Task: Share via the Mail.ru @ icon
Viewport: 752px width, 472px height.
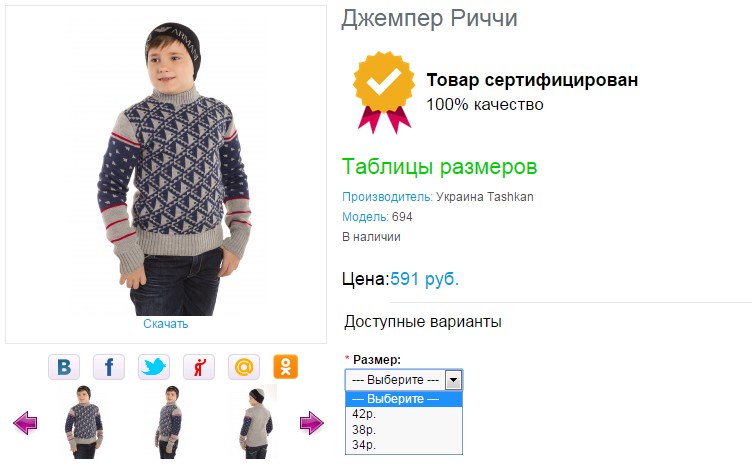Action: (x=244, y=367)
